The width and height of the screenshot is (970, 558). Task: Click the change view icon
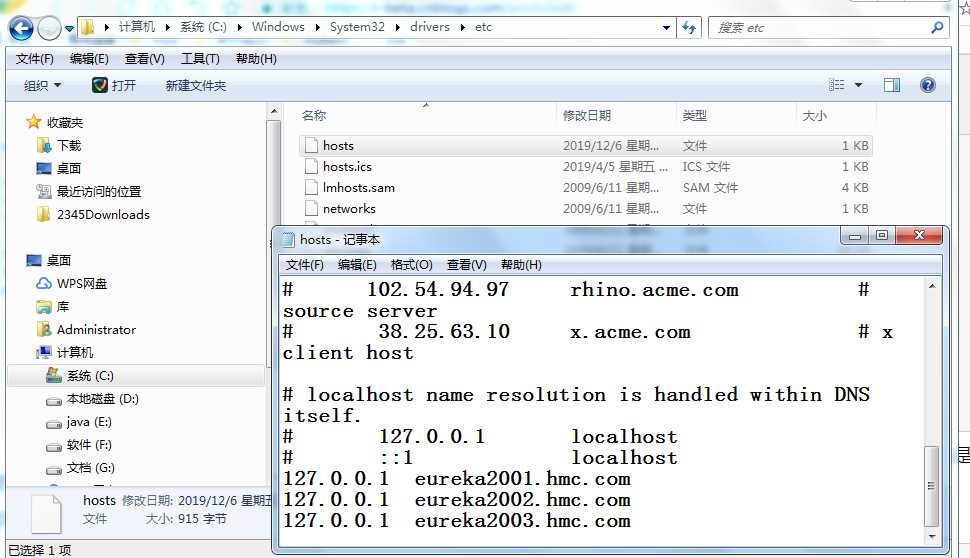point(836,85)
